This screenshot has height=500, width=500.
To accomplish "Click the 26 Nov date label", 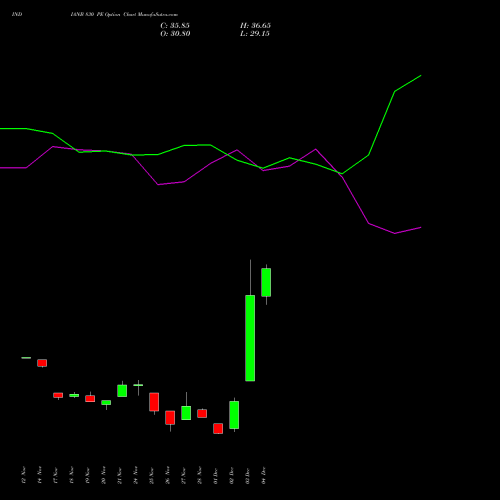I will click(167, 475).
